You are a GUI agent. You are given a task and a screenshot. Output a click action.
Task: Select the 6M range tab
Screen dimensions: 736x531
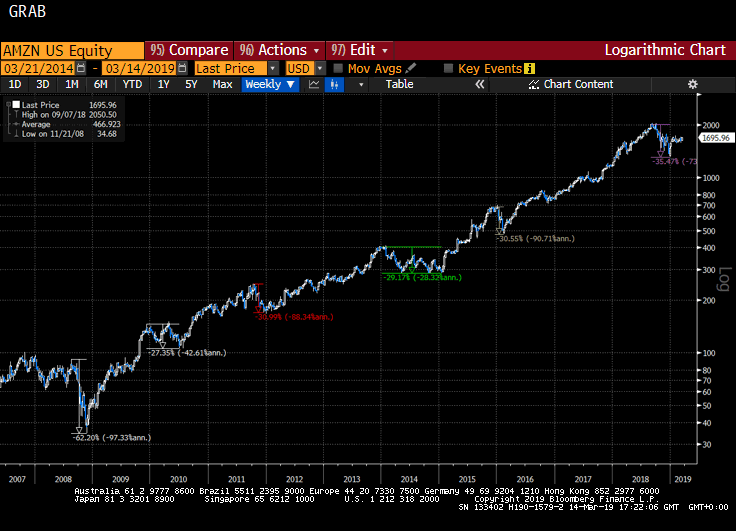(100, 85)
